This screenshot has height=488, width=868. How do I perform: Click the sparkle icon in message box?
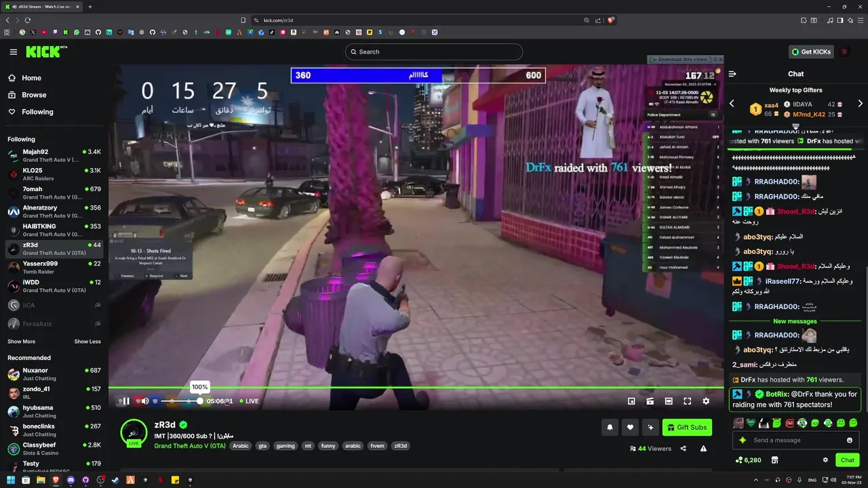(743, 440)
